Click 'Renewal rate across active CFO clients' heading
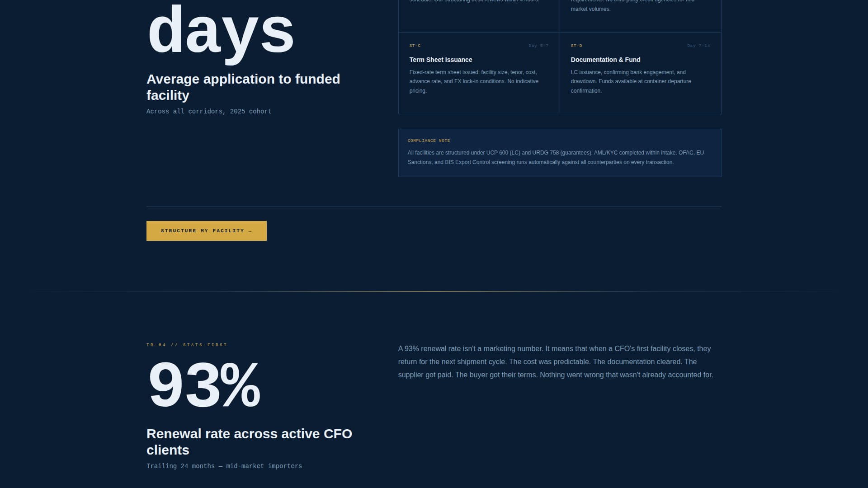Viewport: 868px width, 488px height. 249,441
